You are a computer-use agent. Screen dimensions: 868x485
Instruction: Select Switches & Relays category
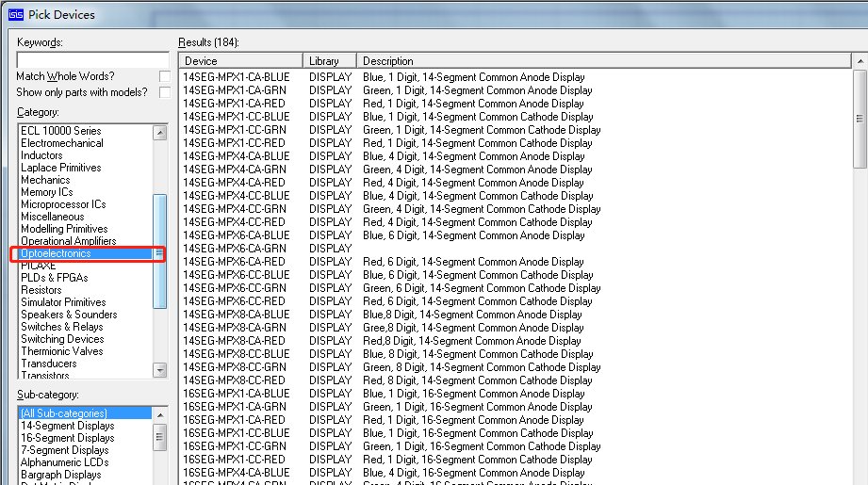point(62,327)
